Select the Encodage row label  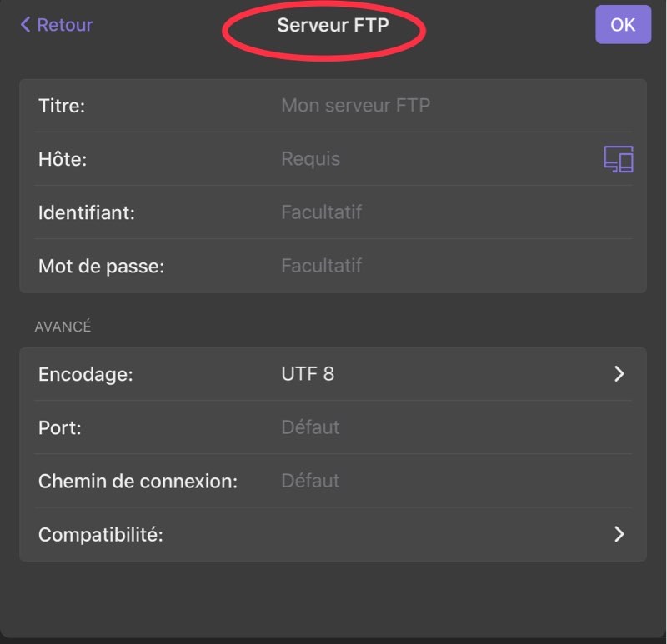click(86, 375)
